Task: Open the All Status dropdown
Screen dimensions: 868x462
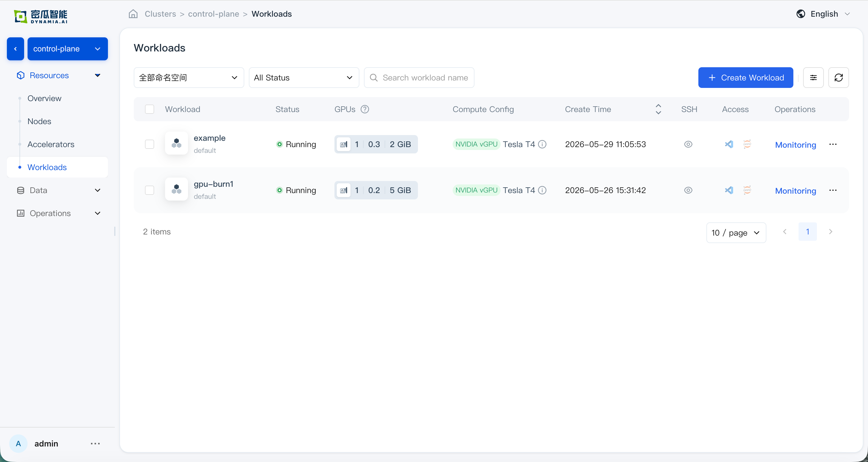Action: pos(304,78)
